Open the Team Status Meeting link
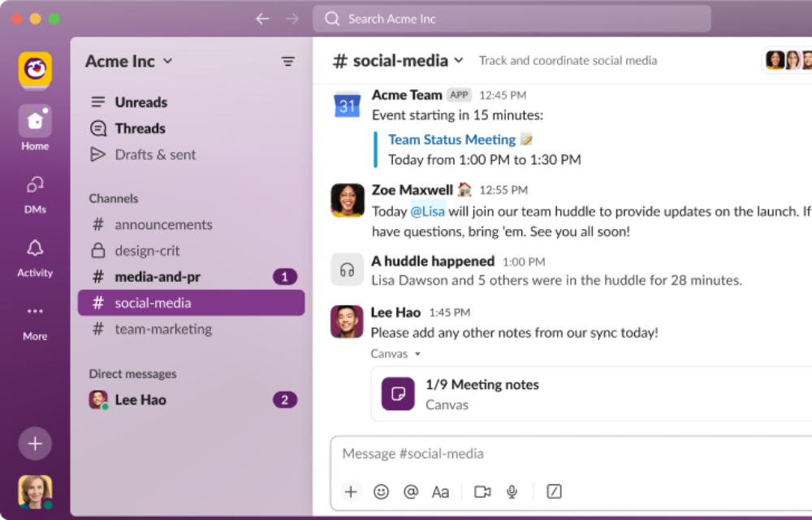The width and height of the screenshot is (812, 520). (x=451, y=140)
